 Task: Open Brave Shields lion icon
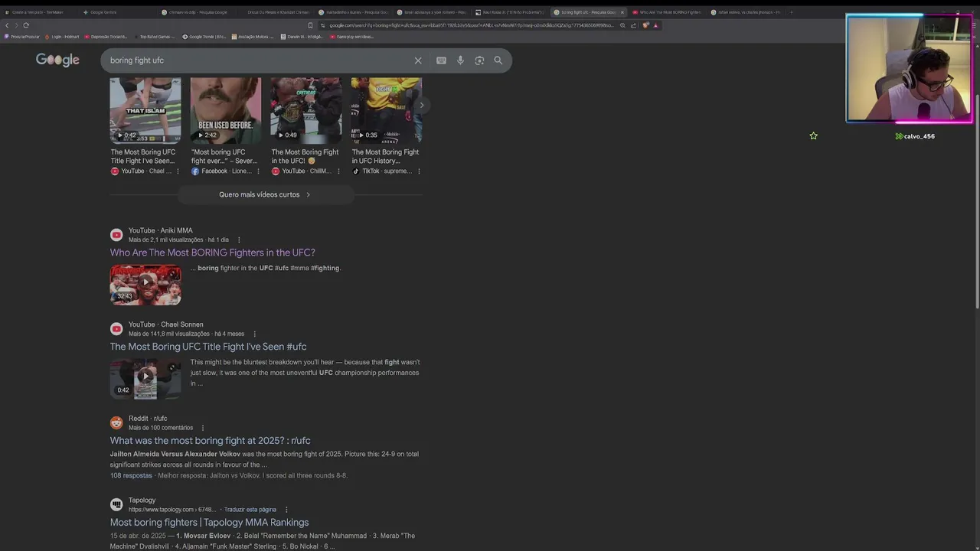645,25
